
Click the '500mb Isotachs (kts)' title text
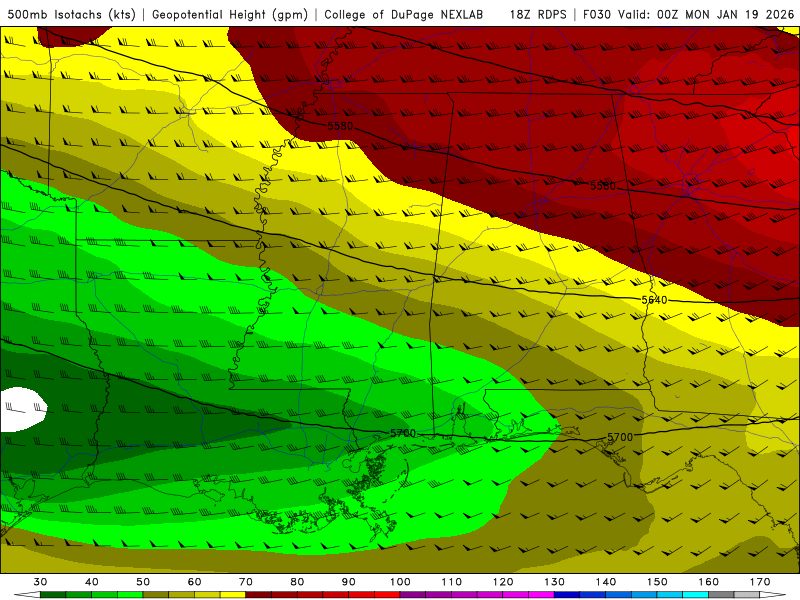(72, 15)
